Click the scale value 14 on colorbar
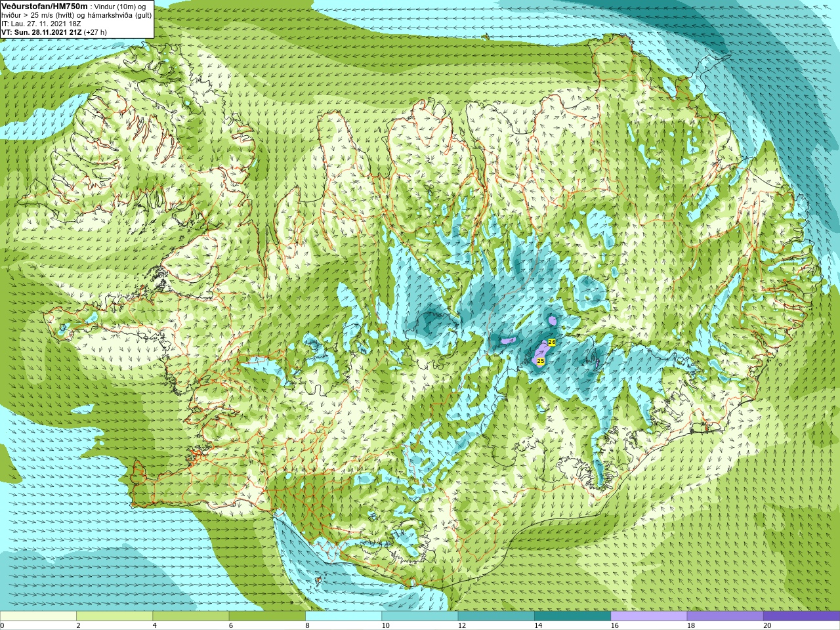This screenshot has height=630, width=840. pyautogui.click(x=538, y=625)
